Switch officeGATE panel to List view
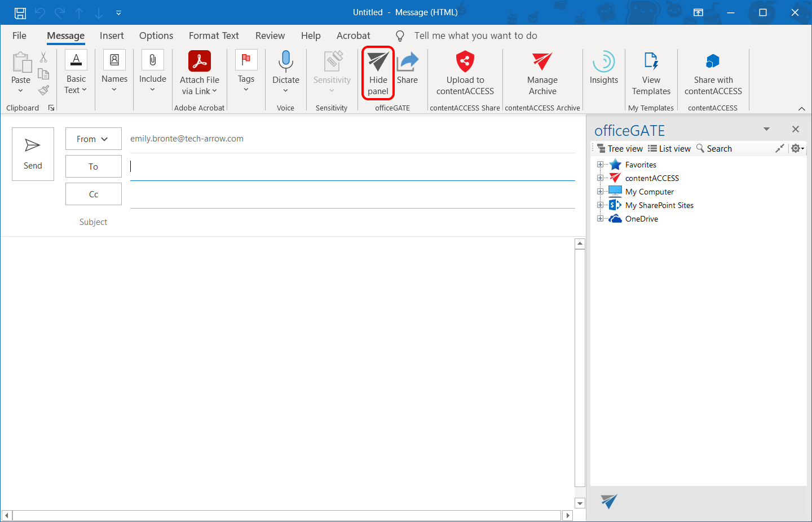 (669, 149)
